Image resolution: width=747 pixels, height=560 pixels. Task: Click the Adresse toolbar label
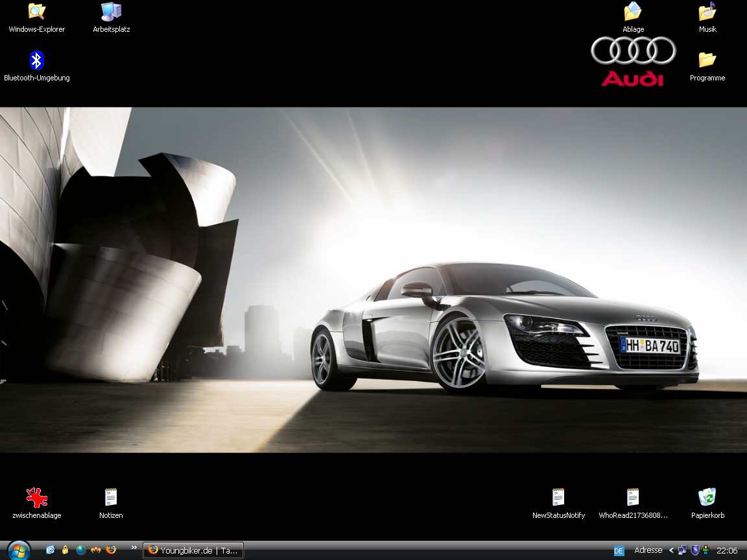pos(648,550)
